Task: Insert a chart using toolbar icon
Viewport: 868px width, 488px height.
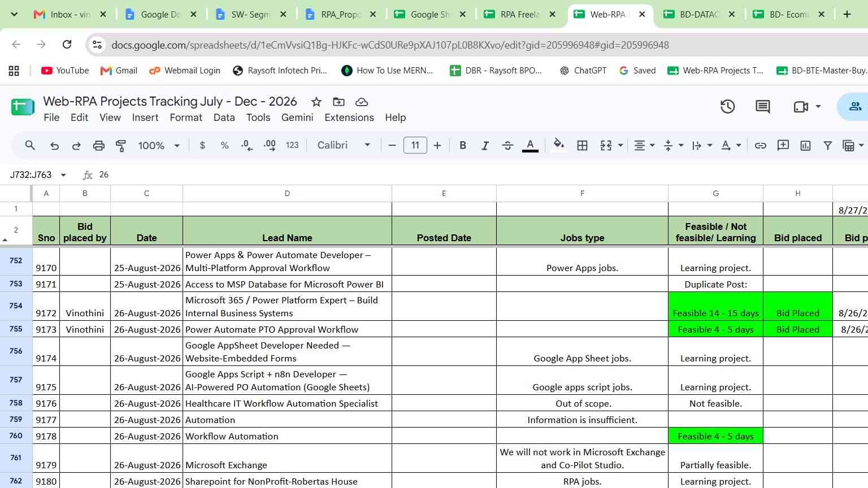Action: tap(805, 145)
